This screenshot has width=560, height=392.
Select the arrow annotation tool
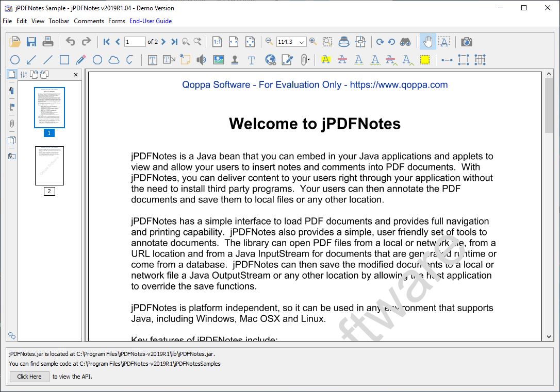(31, 60)
